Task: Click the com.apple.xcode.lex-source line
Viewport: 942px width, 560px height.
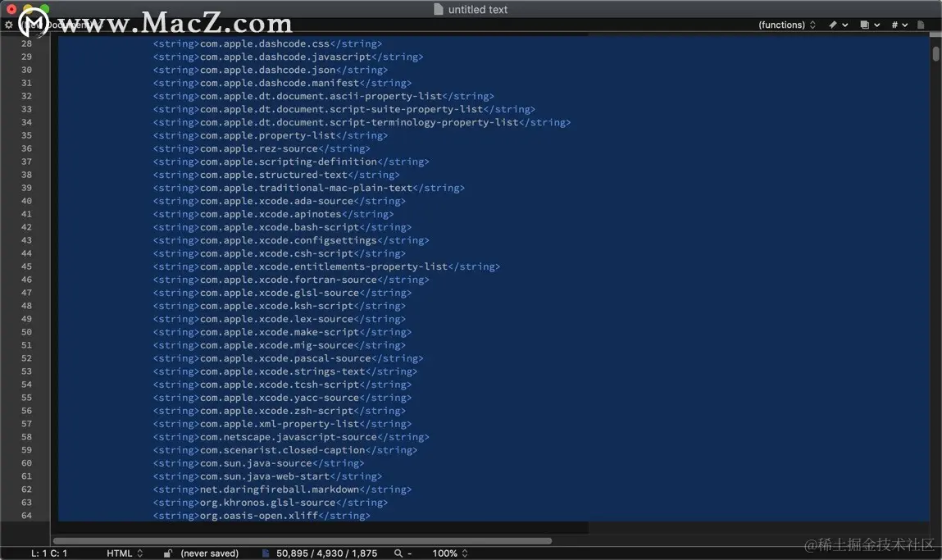Action: (279, 319)
